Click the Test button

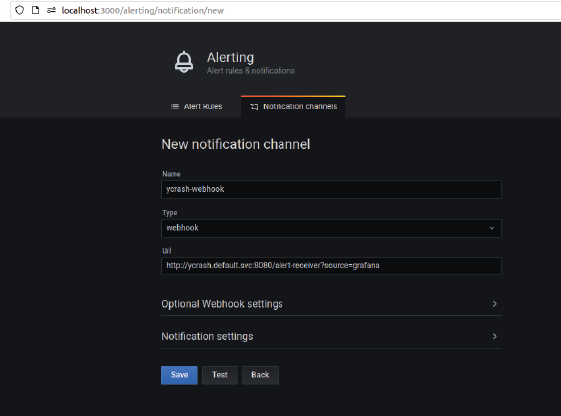220,375
